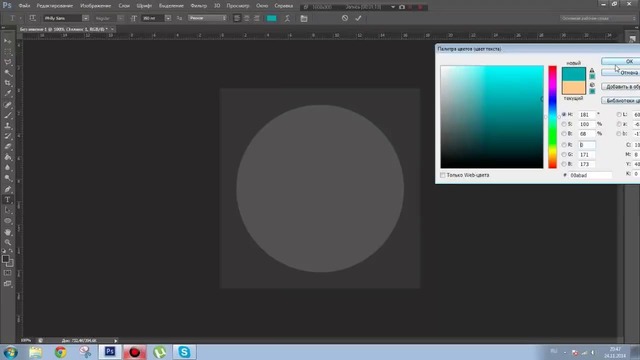Image resolution: width=640 pixels, height=360 pixels.
Task: Cancel current text edits icon
Action: pyautogui.click(x=345, y=18)
